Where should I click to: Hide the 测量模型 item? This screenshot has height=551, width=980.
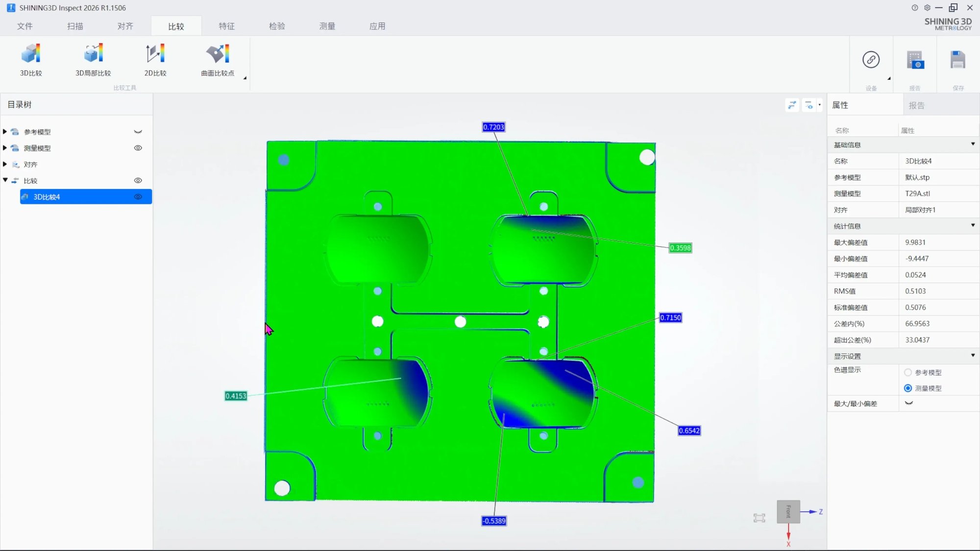pyautogui.click(x=138, y=148)
